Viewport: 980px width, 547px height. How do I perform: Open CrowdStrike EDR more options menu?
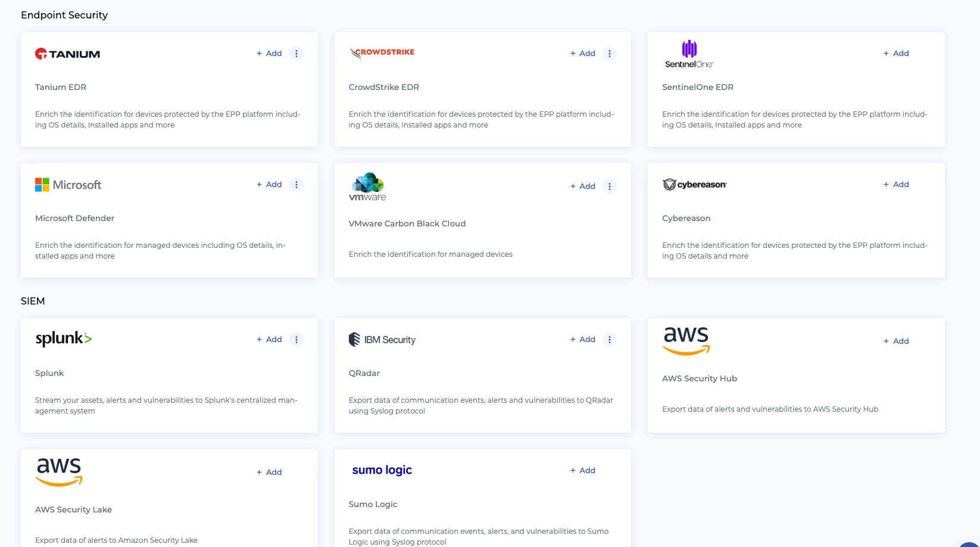pos(610,54)
